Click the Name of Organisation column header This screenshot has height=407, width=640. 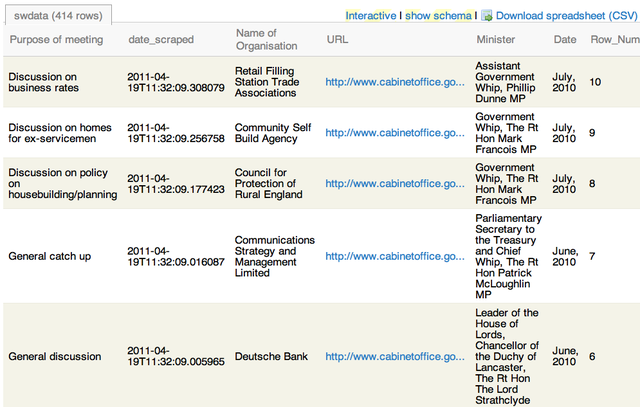[267, 39]
